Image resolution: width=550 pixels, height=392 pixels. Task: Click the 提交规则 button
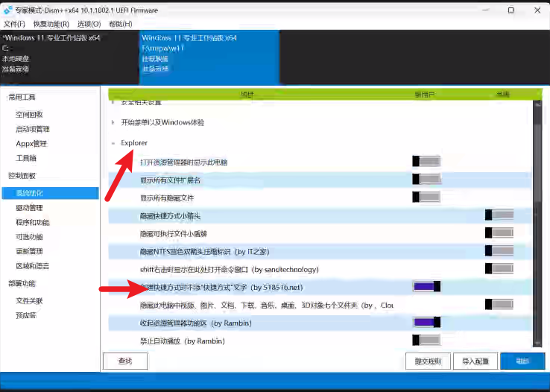428,361
